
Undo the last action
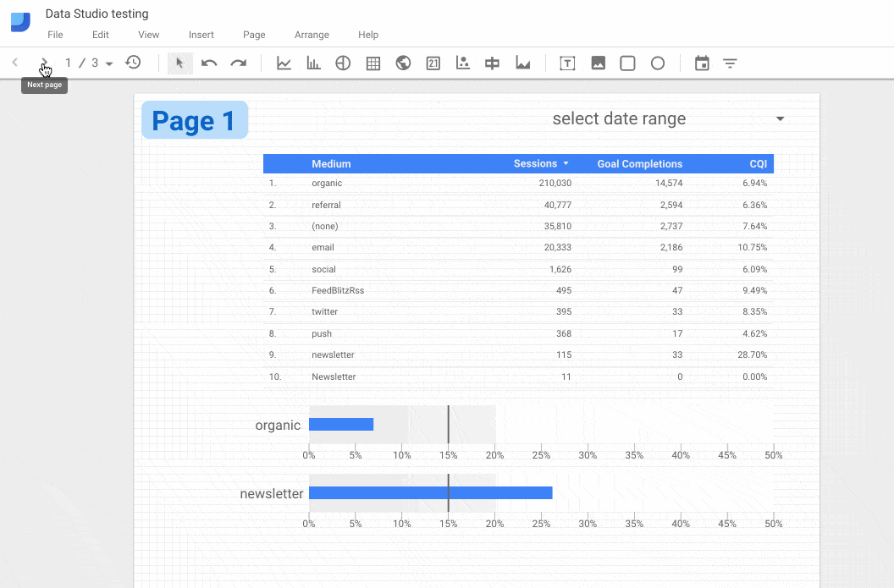(x=209, y=62)
